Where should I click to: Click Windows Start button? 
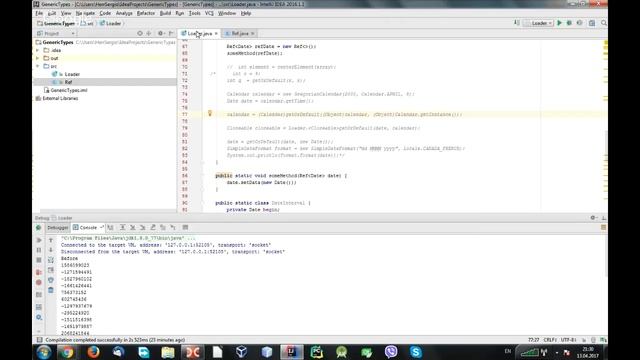pos(44,352)
